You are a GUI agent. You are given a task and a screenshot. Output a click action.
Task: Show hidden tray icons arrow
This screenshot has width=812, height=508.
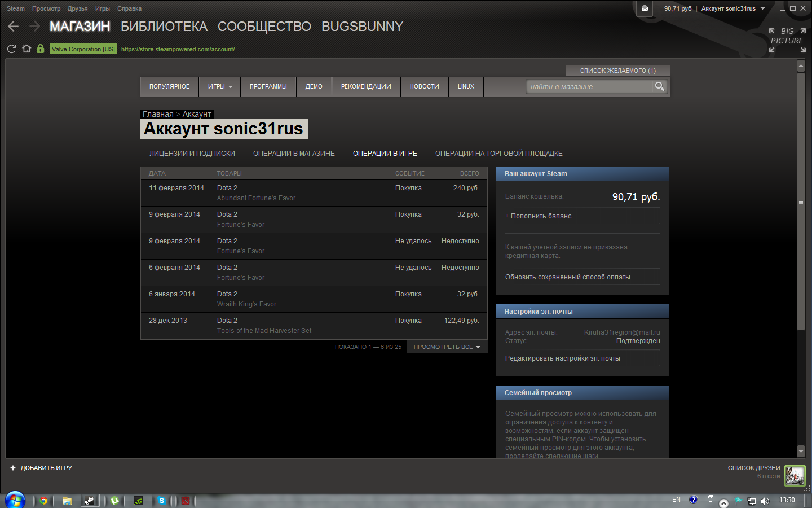[724, 502]
